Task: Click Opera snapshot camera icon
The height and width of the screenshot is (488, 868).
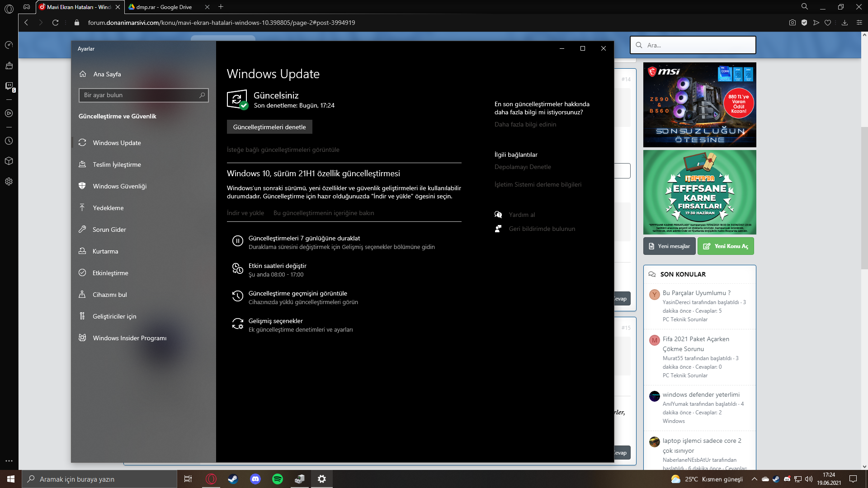Action: pos(792,23)
